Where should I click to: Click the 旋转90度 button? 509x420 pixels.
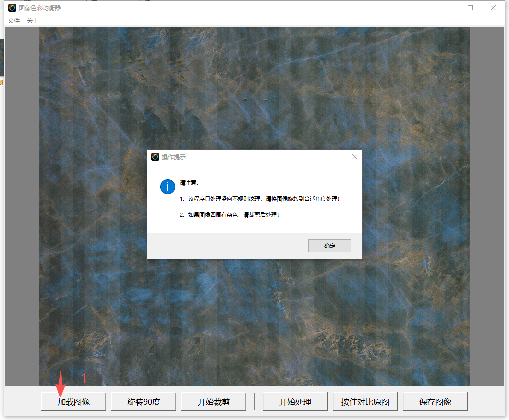click(143, 401)
